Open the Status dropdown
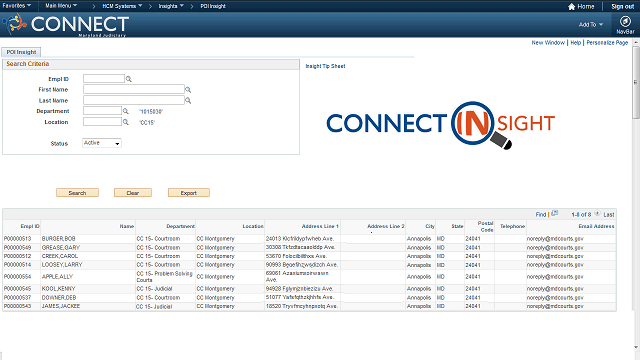This screenshot has height=360, width=640. 102,143
